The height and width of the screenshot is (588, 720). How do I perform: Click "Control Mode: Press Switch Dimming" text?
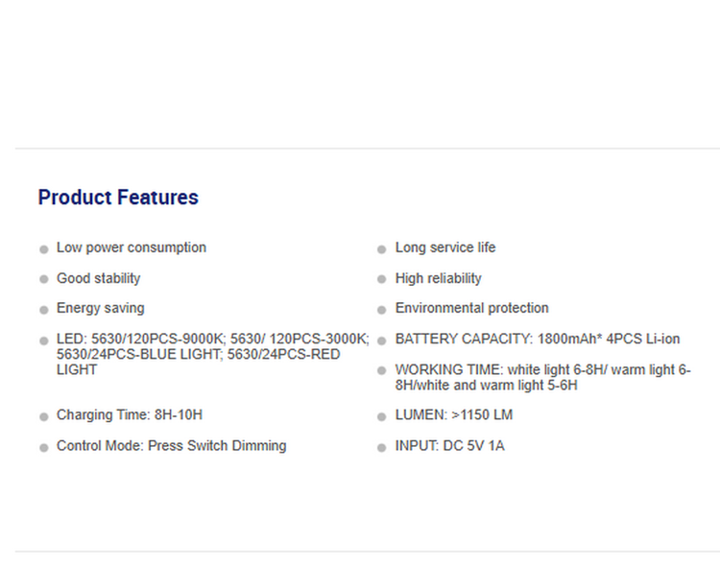pyautogui.click(x=171, y=446)
